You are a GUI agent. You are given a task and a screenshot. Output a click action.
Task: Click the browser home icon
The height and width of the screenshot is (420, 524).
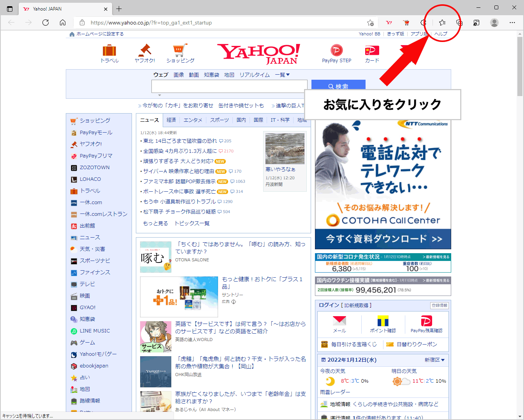[x=63, y=23]
